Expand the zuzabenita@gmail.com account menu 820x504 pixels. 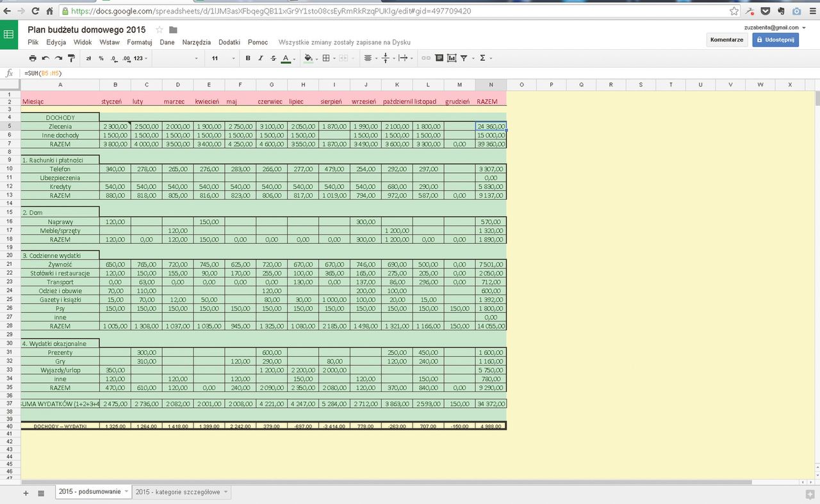(775, 28)
